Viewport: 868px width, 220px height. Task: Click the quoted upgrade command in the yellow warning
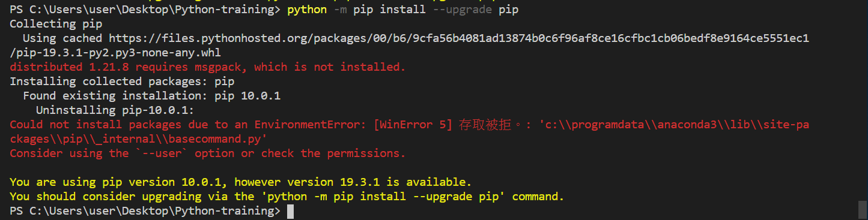pyautogui.click(x=383, y=197)
